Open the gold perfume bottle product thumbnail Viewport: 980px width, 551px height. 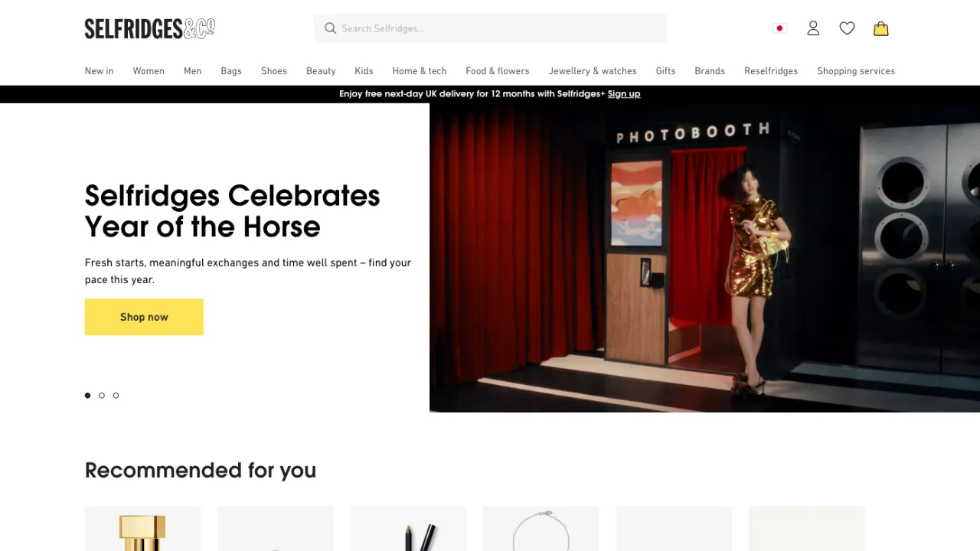coord(142,530)
